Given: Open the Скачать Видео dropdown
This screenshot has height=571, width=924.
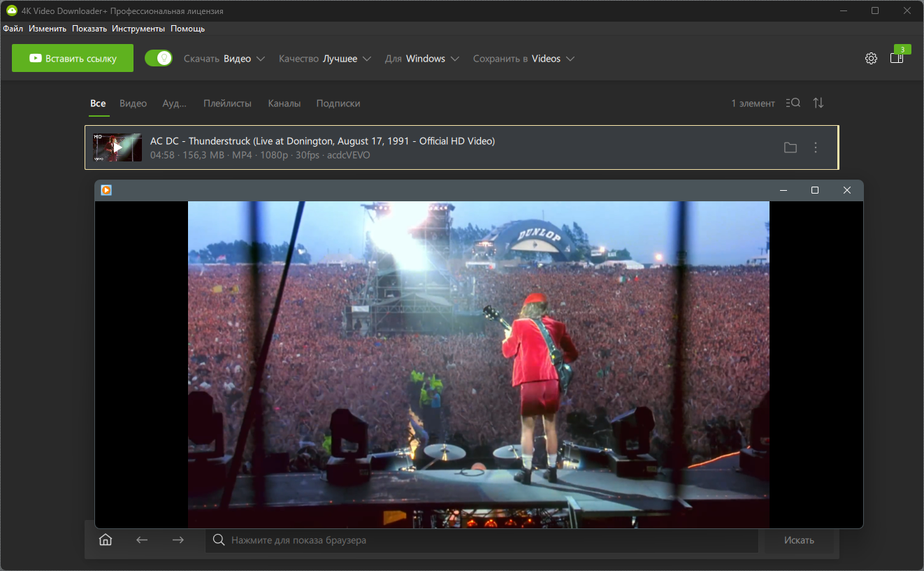Looking at the screenshot, I should (x=224, y=59).
